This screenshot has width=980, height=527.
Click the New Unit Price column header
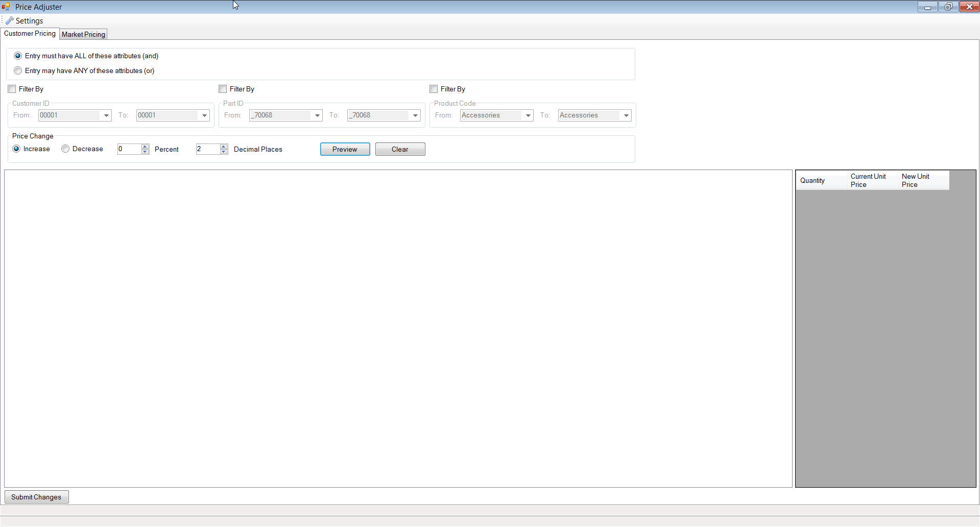[x=922, y=180]
